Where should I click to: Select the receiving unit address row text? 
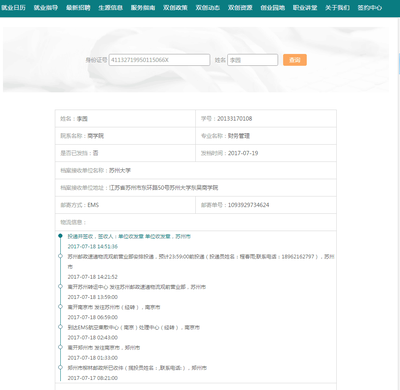coord(139,188)
